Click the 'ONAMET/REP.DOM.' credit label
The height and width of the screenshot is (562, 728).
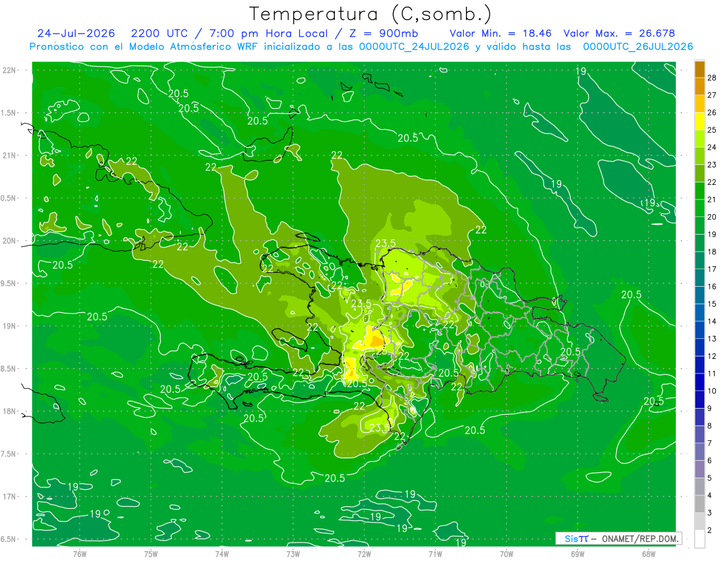641,538
